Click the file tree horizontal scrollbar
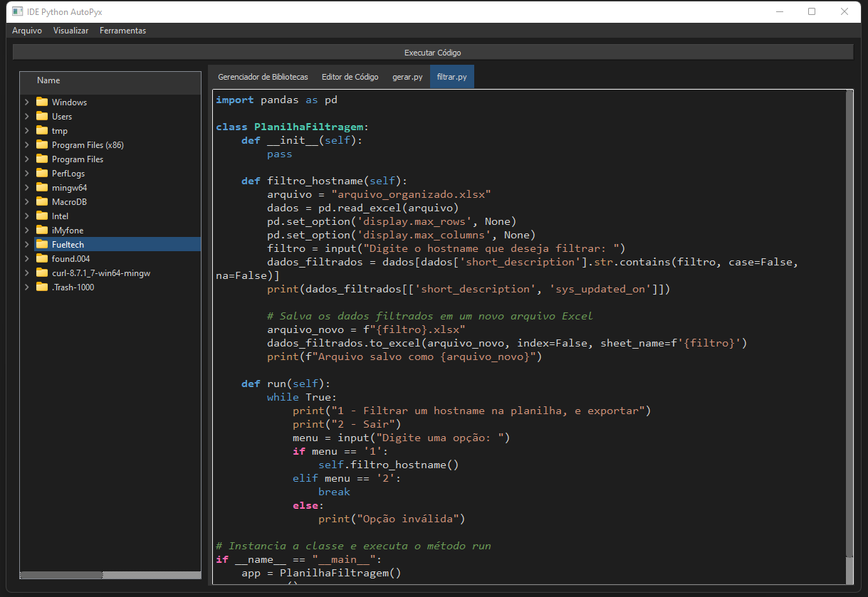Viewport: 868px width, 597px height. tap(110, 575)
